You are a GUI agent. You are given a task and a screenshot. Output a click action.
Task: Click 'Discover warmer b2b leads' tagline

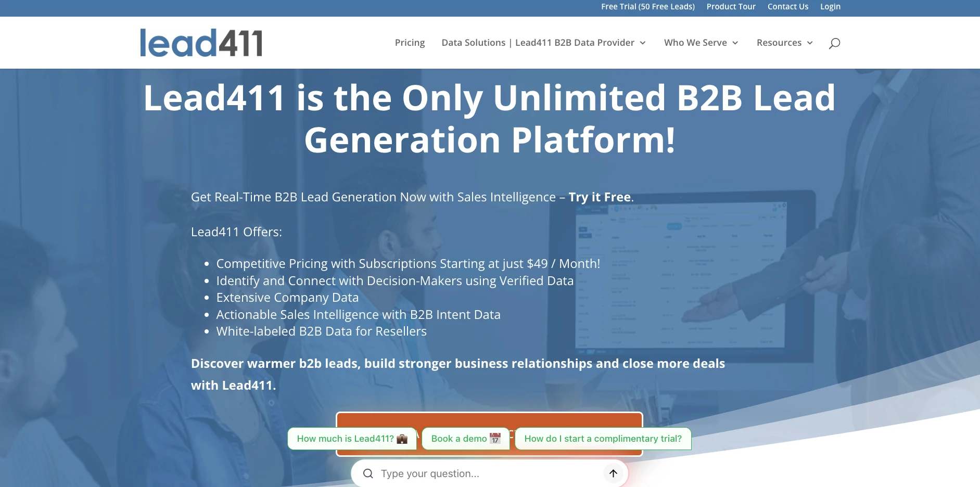[x=458, y=374]
